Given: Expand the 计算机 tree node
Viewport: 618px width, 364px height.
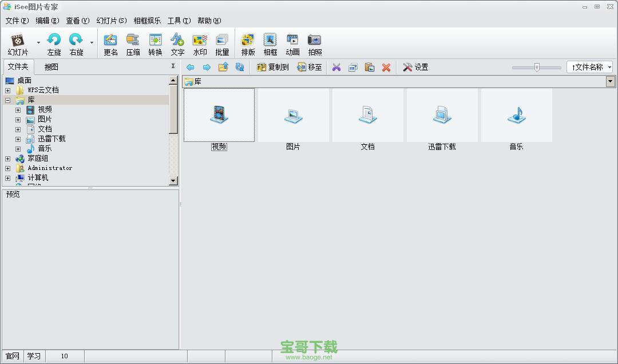Looking at the screenshot, I should 7,177.
